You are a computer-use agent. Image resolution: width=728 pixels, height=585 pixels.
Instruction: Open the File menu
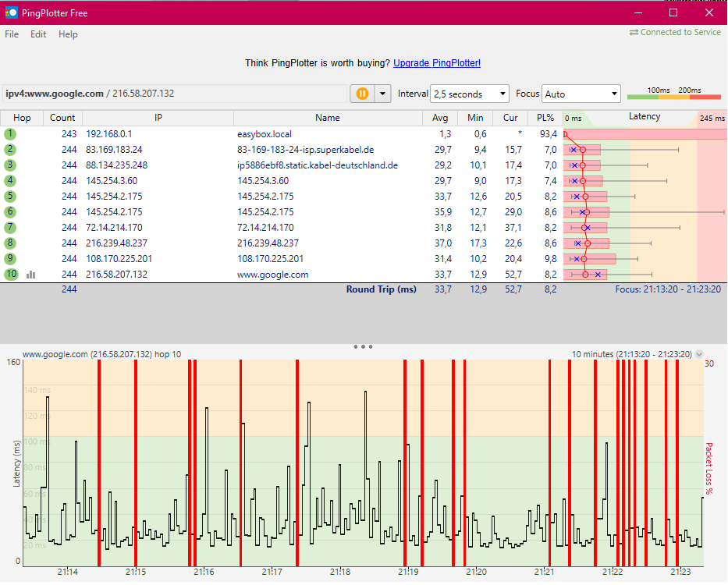(x=12, y=34)
